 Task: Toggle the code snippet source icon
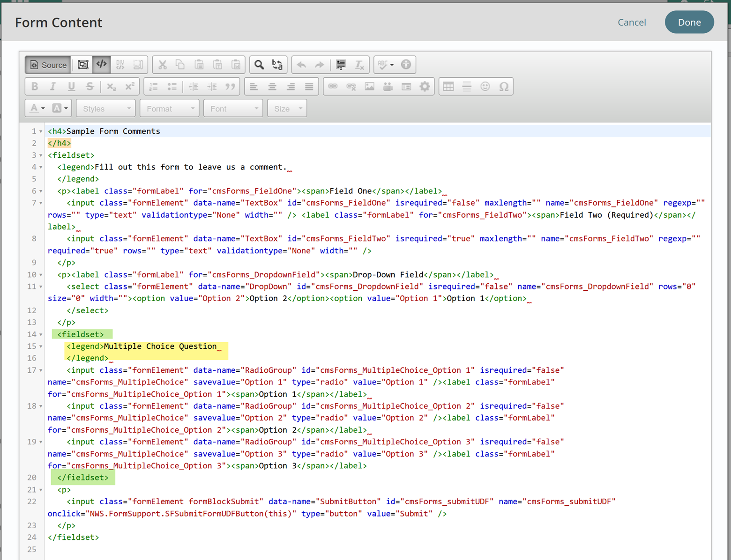pyautogui.click(x=102, y=65)
